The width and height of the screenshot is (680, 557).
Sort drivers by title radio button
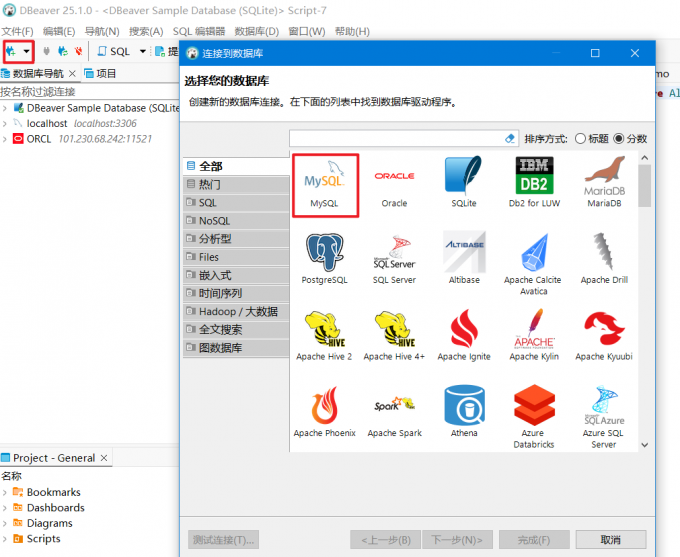coord(580,139)
